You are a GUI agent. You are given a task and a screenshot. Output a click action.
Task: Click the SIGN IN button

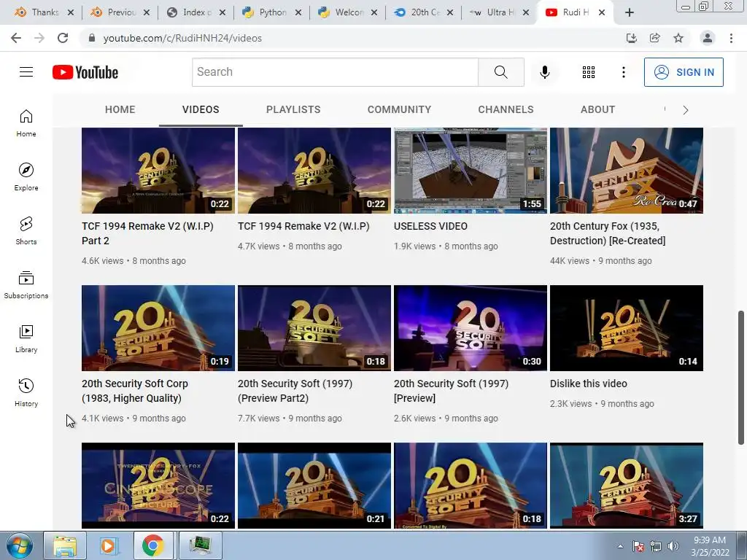[x=684, y=72]
